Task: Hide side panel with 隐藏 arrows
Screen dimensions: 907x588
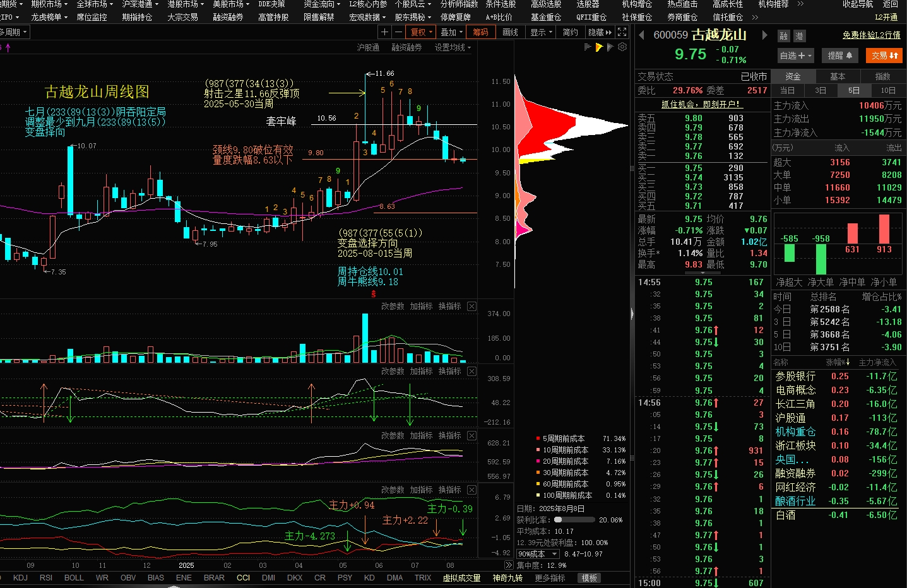Action: coord(600,32)
